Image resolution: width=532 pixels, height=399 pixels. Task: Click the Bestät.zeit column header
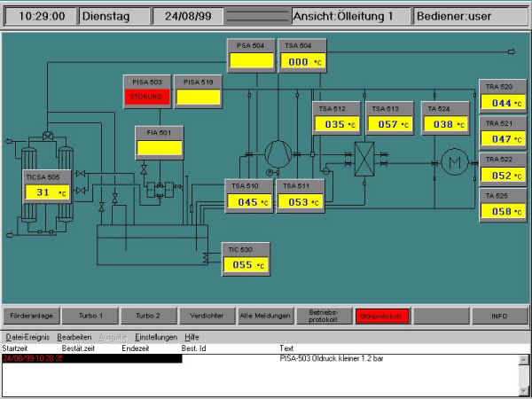pyautogui.click(x=78, y=348)
